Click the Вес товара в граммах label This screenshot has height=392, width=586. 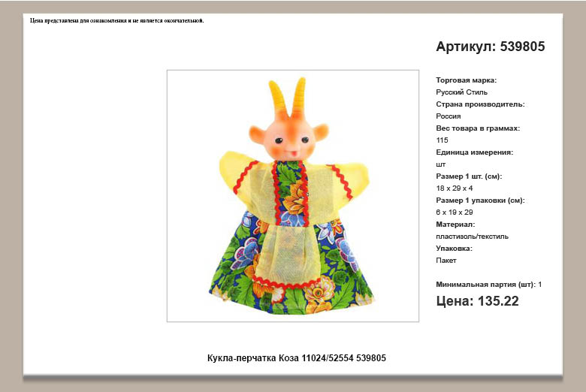click(x=478, y=128)
